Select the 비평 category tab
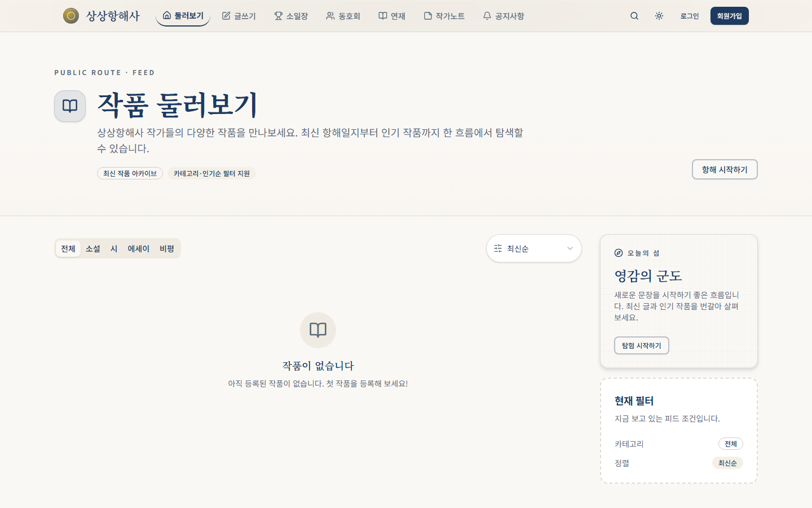Image resolution: width=812 pixels, height=508 pixels. 167,248
